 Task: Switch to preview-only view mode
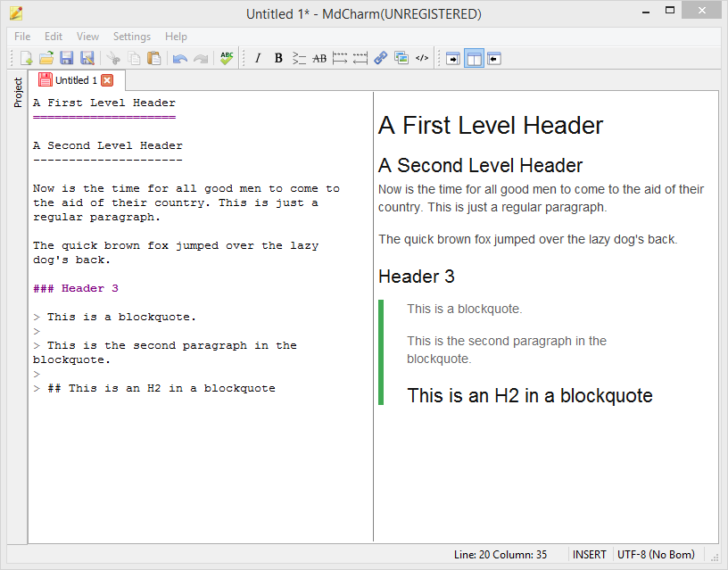[x=494, y=59]
